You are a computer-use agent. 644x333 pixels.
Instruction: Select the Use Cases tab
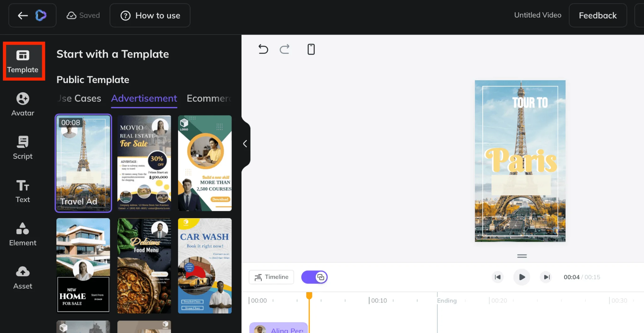click(80, 99)
